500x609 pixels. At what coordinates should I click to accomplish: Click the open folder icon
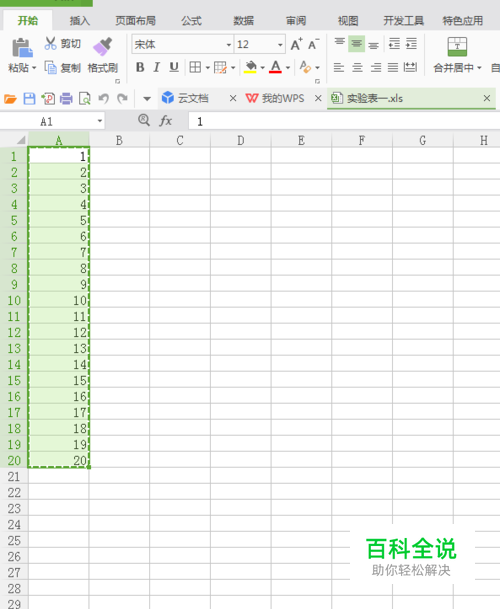(x=10, y=99)
